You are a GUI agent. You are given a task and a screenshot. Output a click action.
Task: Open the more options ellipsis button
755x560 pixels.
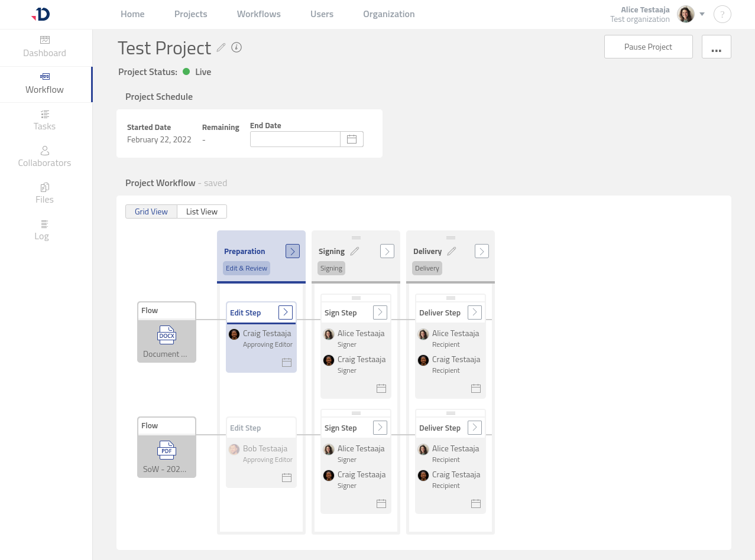coord(716,47)
